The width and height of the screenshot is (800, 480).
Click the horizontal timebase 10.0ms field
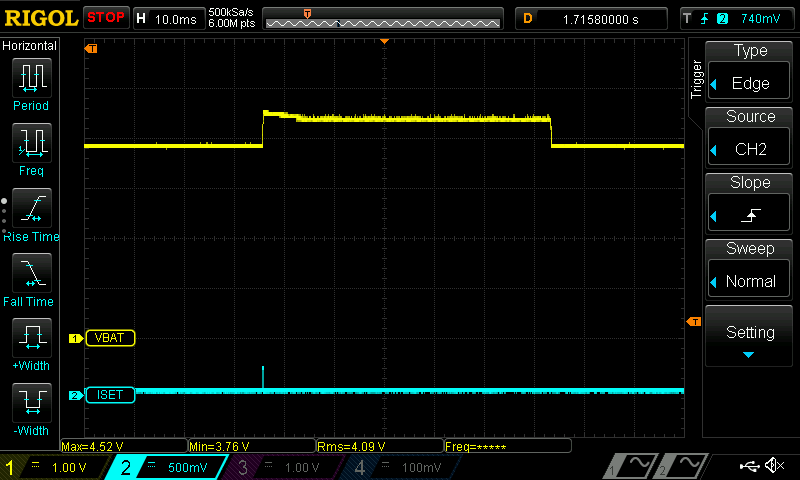169,19
